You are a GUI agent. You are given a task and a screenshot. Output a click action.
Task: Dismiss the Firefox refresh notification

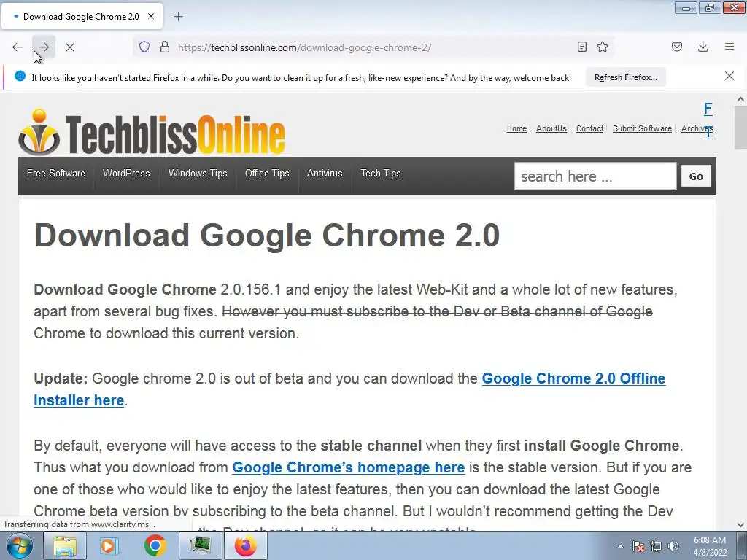[x=729, y=76]
